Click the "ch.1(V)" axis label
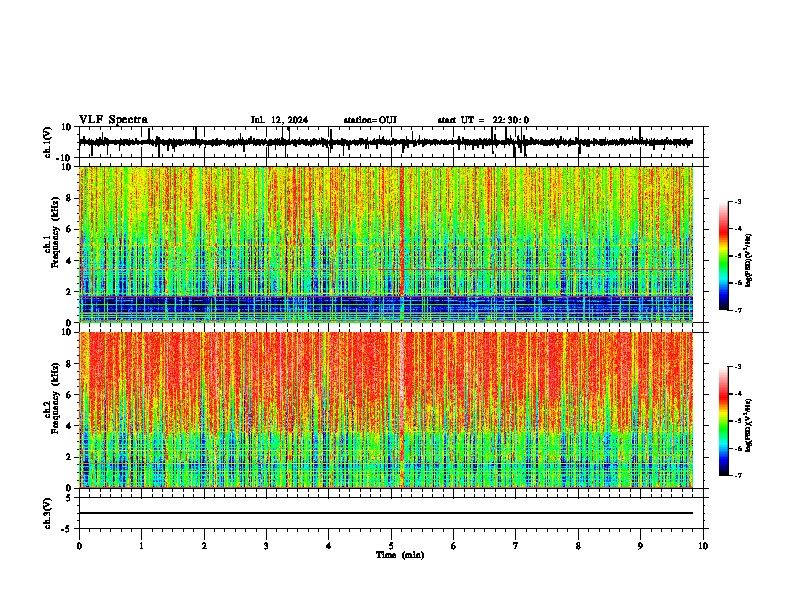792x612 pixels. (48, 142)
